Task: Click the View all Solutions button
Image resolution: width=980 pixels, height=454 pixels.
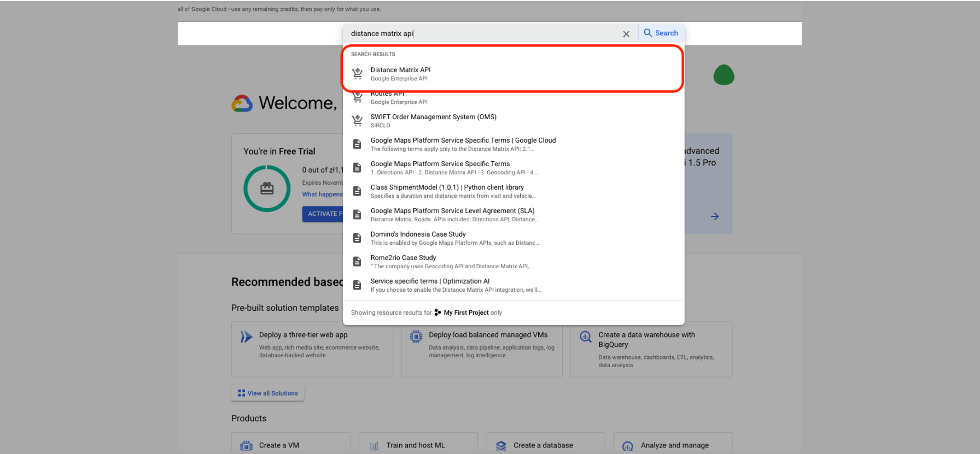Action: click(268, 393)
